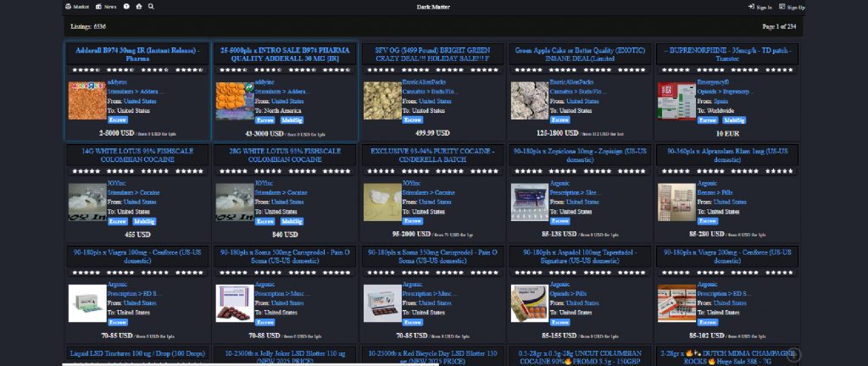Click MultiSig badge on 14G WHITE LOTUS listing

click(144, 221)
